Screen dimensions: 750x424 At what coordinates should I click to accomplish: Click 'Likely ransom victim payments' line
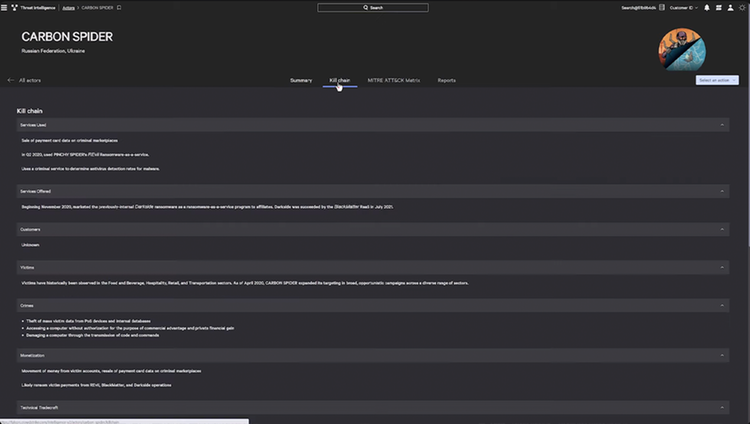pos(96,385)
